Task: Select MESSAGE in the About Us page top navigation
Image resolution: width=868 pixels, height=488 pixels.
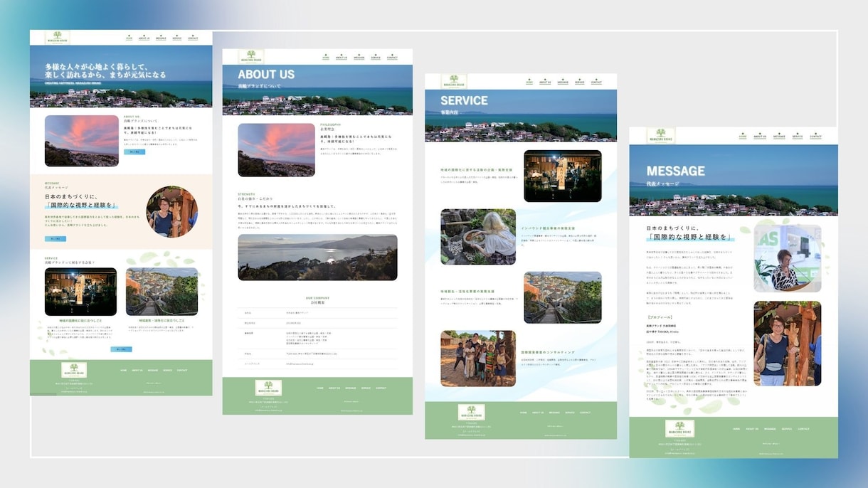Action: [358, 57]
